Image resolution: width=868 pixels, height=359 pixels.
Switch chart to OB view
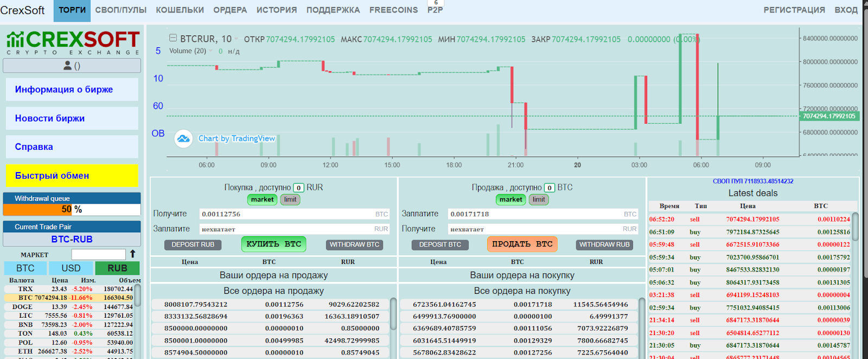158,133
